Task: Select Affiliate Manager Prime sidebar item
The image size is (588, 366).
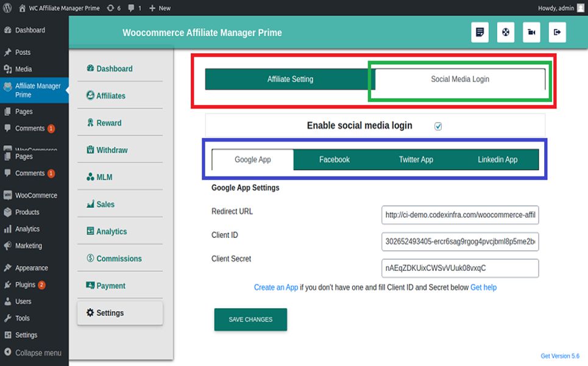Action: pyautogui.click(x=34, y=90)
